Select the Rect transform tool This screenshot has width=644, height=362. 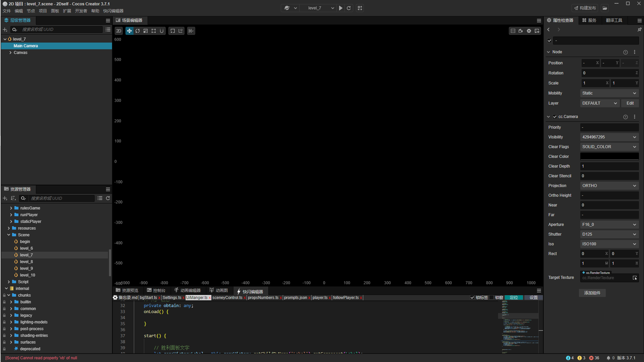point(154,31)
